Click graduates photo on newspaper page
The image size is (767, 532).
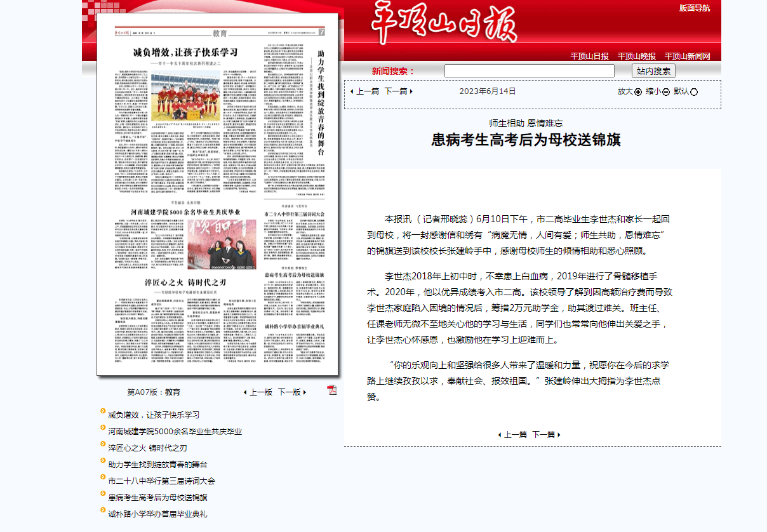[x=222, y=245]
